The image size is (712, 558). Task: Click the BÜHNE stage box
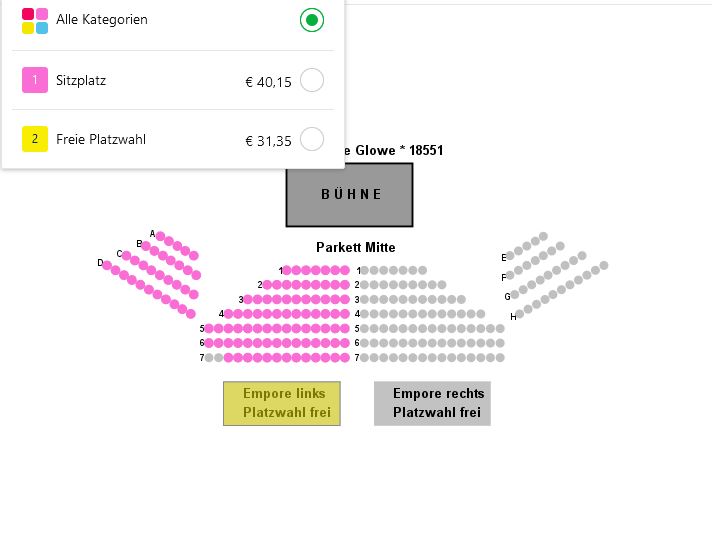point(350,195)
